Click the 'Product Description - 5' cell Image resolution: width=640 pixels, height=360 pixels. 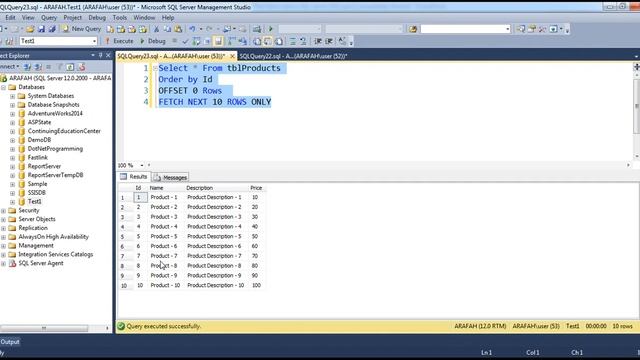[214, 236]
